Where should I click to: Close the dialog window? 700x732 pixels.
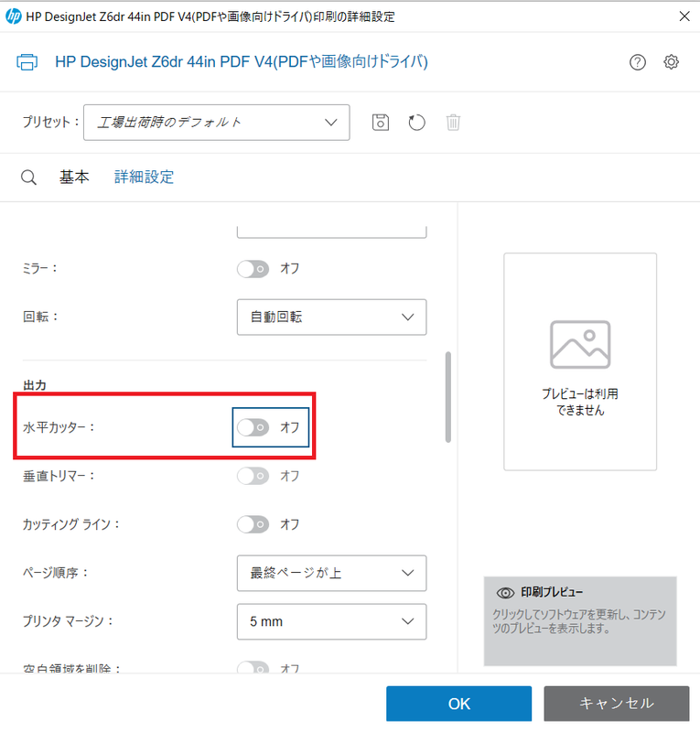684,16
